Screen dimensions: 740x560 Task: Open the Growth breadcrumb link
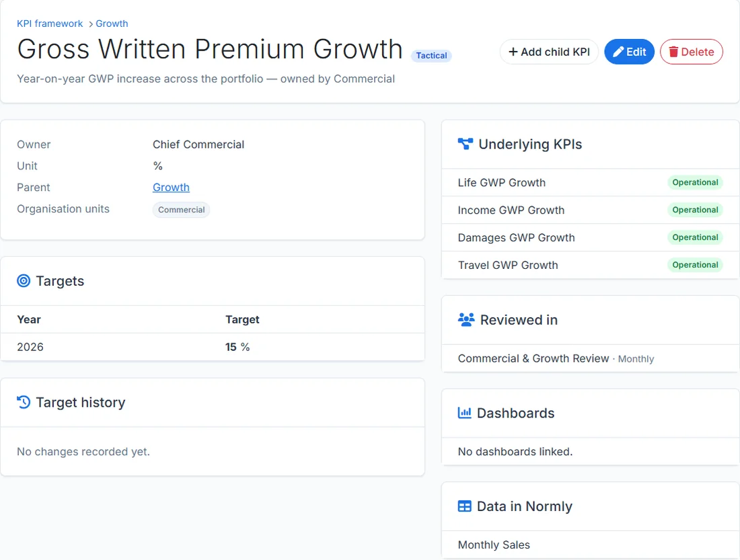[x=112, y=24]
